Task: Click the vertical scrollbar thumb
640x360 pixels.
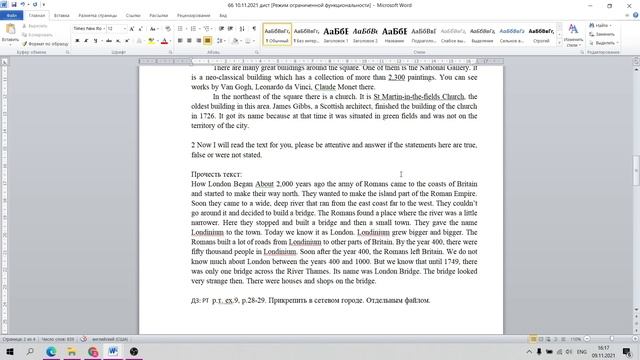Action: pos(636,170)
